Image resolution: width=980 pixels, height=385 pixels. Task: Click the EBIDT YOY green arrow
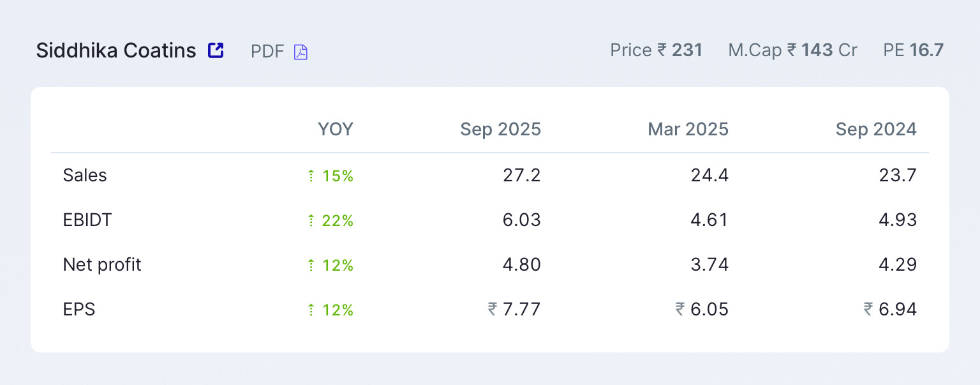coord(311,220)
